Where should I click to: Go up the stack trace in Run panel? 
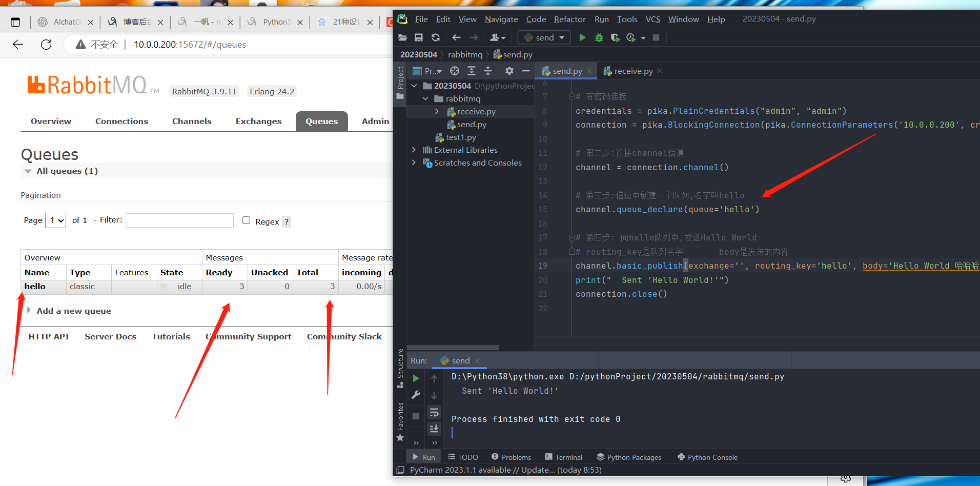[434, 379]
